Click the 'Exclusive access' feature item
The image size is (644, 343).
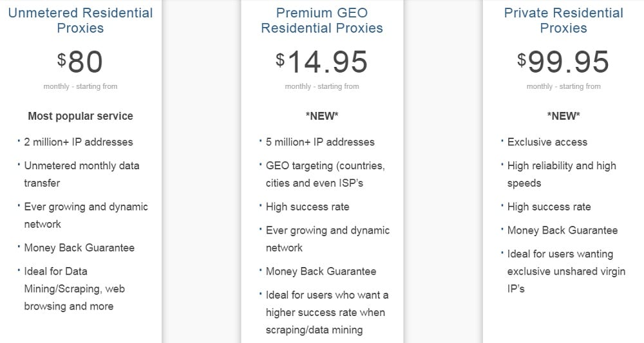(547, 142)
